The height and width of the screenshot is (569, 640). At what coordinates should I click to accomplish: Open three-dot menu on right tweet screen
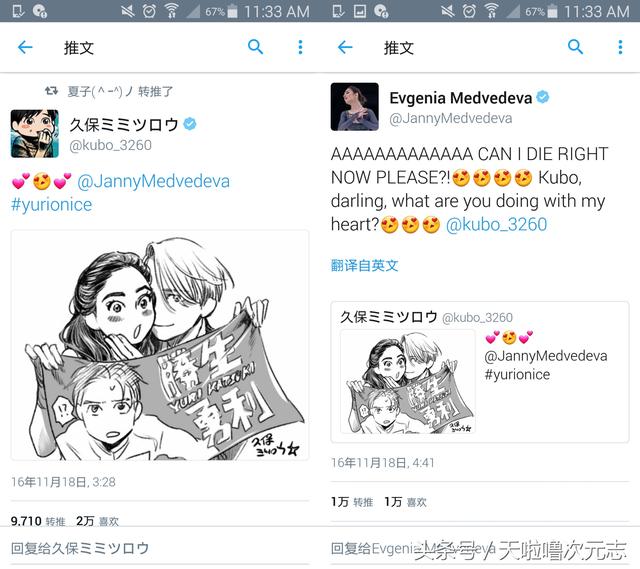[x=620, y=47]
